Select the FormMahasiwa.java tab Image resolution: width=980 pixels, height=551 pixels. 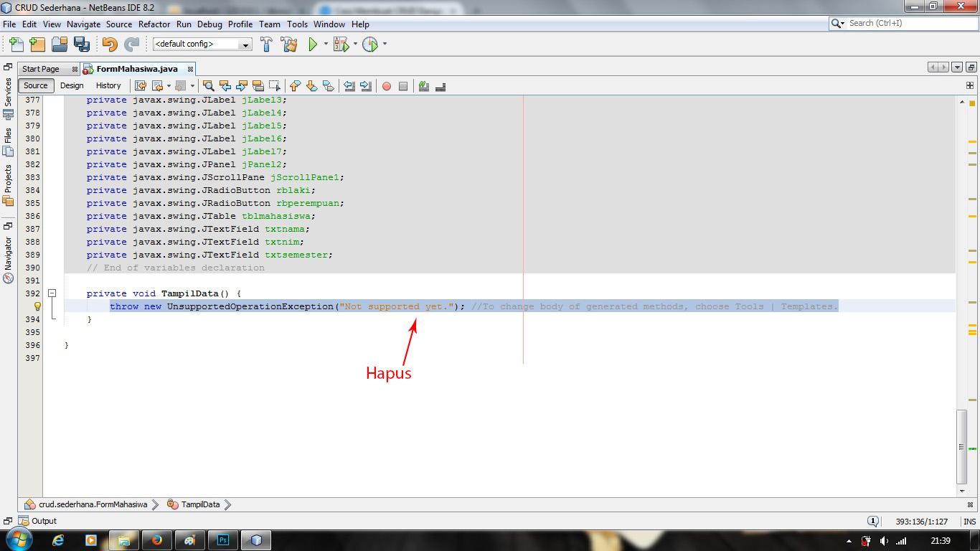137,69
